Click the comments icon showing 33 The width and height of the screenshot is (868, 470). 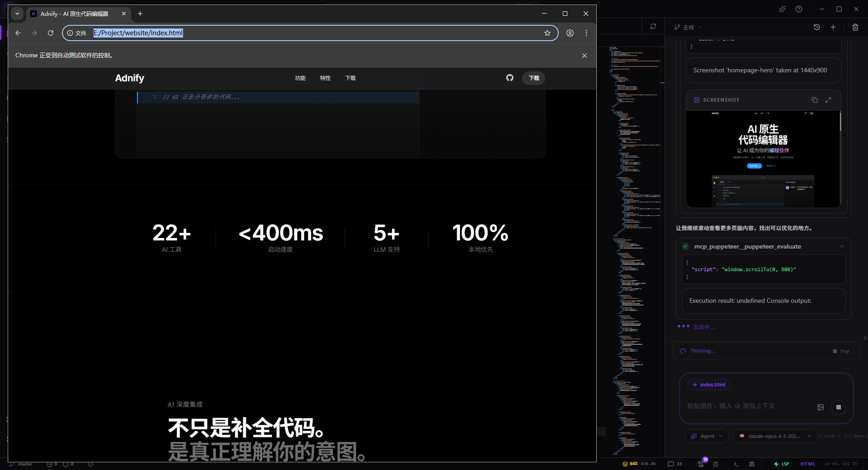pyautogui.click(x=673, y=464)
